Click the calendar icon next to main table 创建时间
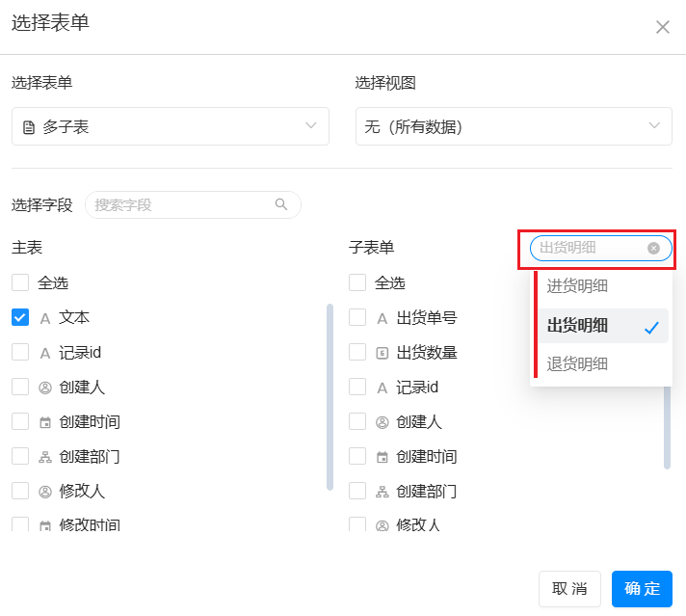The width and height of the screenshot is (686, 616). pos(45,422)
